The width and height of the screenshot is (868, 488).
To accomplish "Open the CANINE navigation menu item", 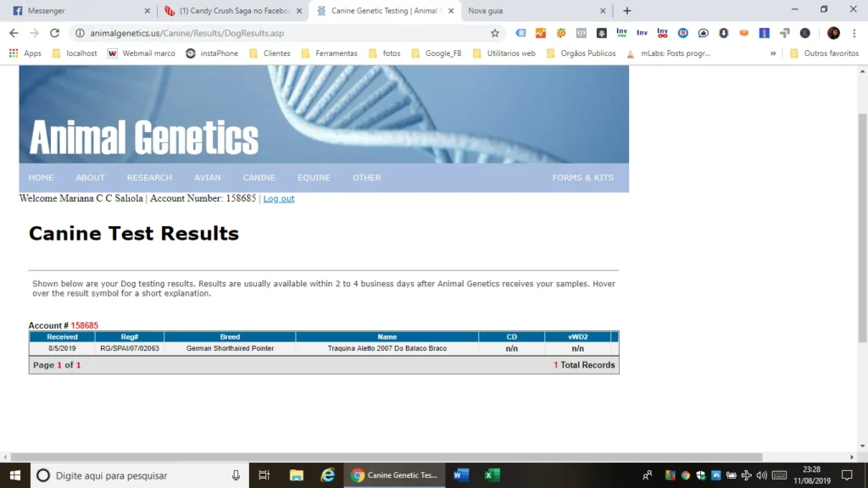I will point(259,178).
